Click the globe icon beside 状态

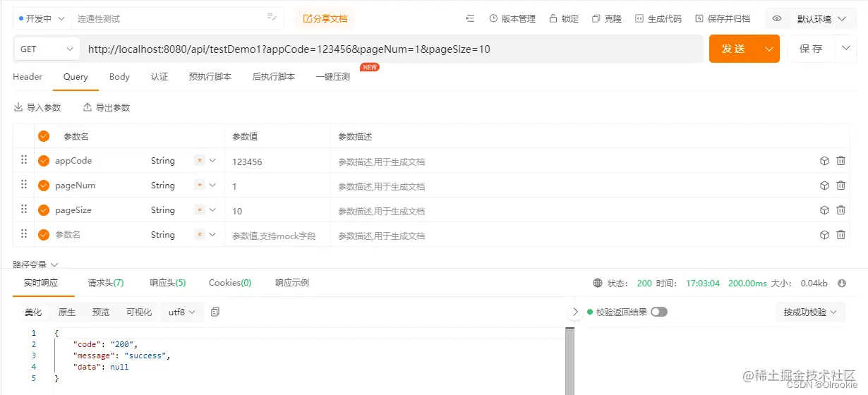click(x=598, y=283)
